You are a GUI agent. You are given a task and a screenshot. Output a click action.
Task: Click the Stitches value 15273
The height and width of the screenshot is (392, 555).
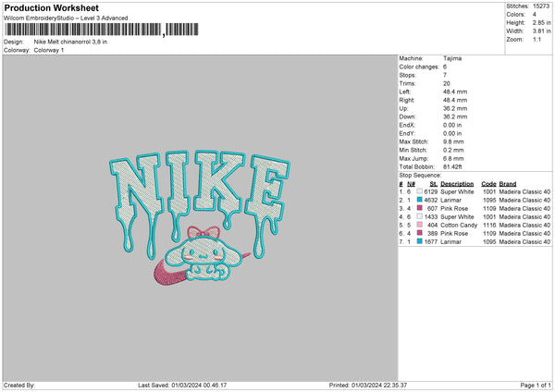tap(541, 6)
